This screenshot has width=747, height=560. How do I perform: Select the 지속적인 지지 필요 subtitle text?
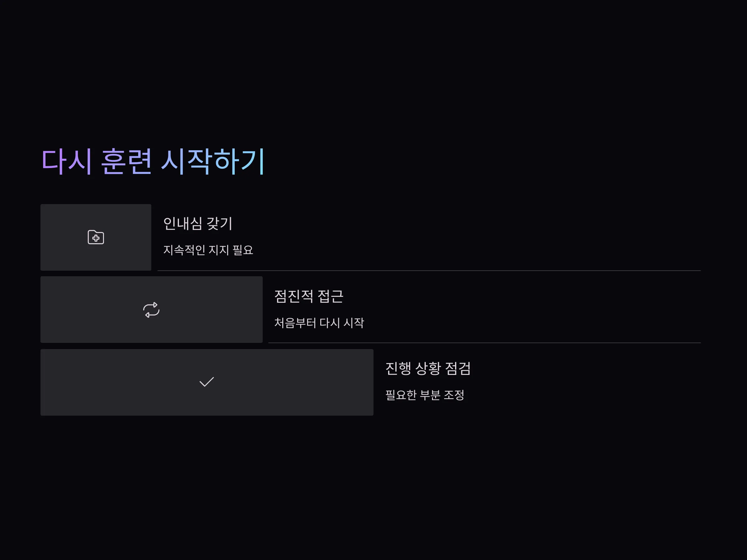208,250
